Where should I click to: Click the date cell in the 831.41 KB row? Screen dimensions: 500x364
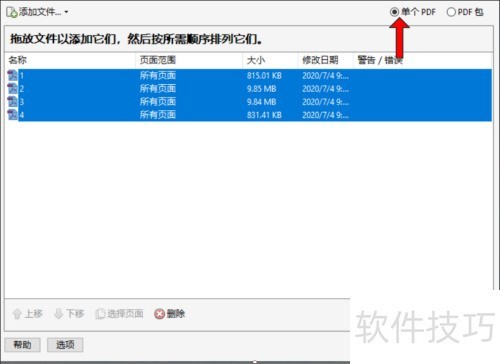click(325, 115)
